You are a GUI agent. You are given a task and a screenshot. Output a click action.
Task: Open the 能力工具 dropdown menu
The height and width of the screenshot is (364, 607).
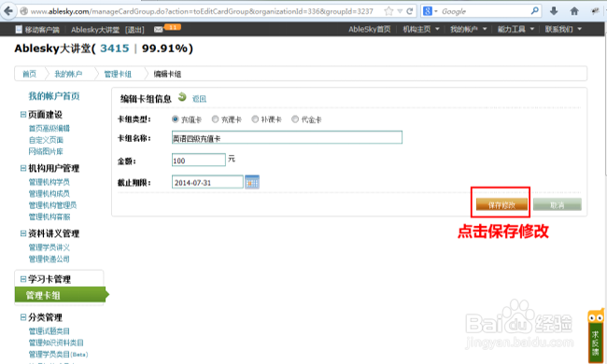(515, 29)
